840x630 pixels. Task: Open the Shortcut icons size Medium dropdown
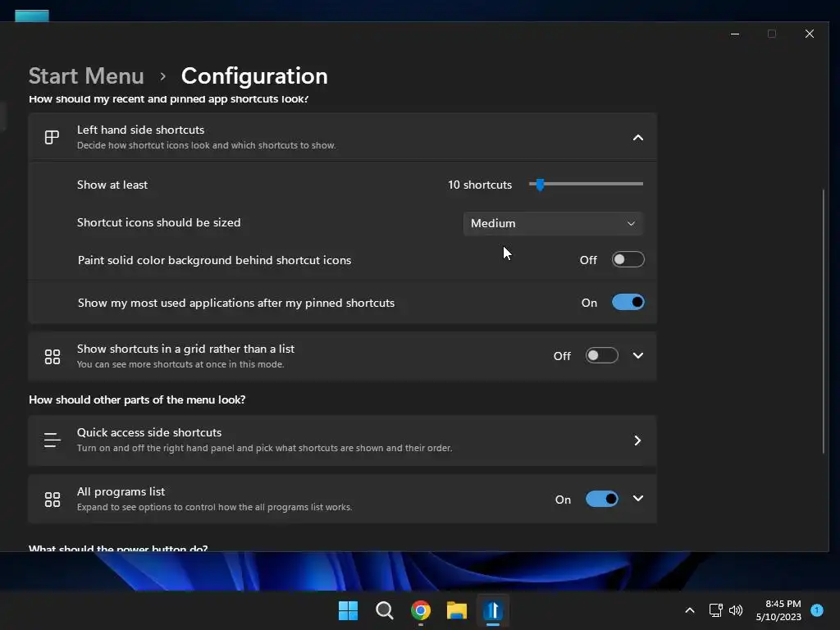coord(553,223)
